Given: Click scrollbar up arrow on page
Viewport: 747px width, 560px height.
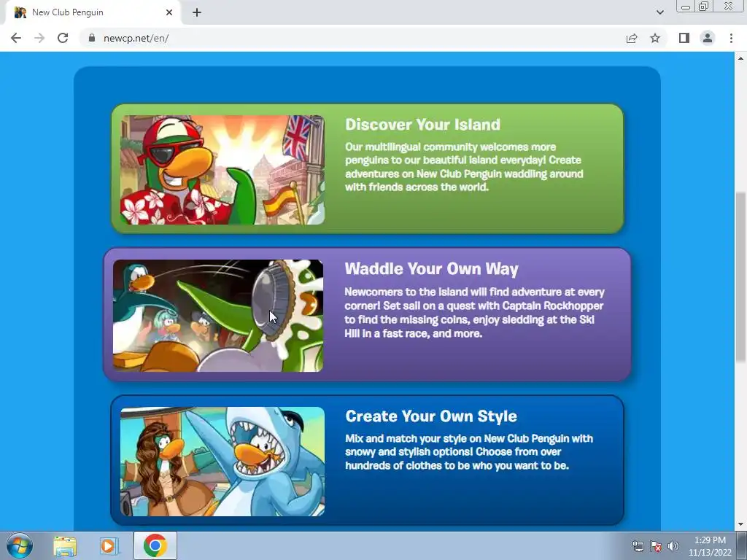Looking at the screenshot, I should click(x=740, y=58).
